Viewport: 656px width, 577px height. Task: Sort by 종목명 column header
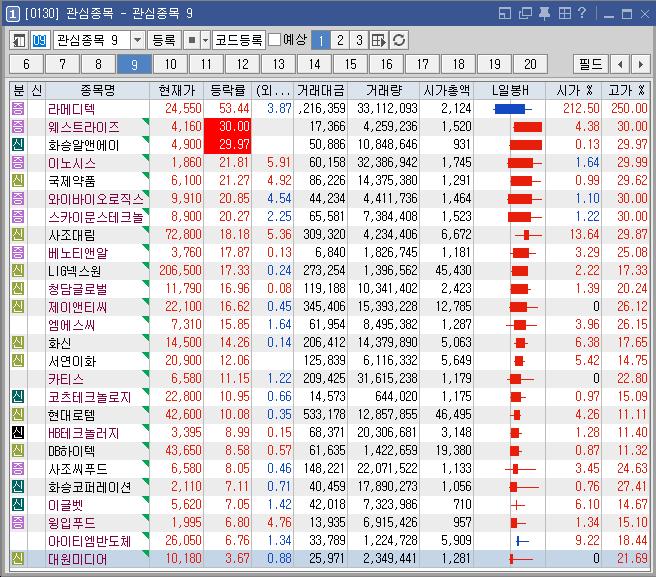[x=97, y=90]
